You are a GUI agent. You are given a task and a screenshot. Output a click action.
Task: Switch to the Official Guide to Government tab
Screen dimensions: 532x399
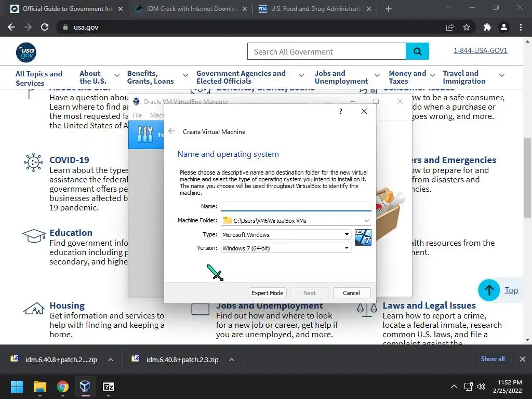click(x=67, y=9)
